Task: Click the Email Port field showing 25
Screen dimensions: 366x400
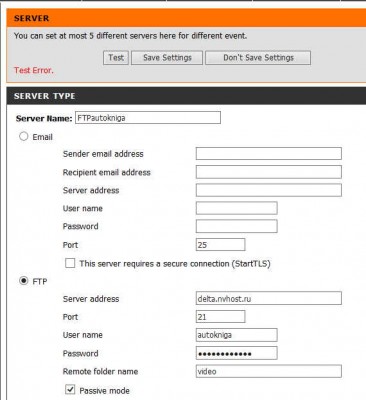Action: 221,244
